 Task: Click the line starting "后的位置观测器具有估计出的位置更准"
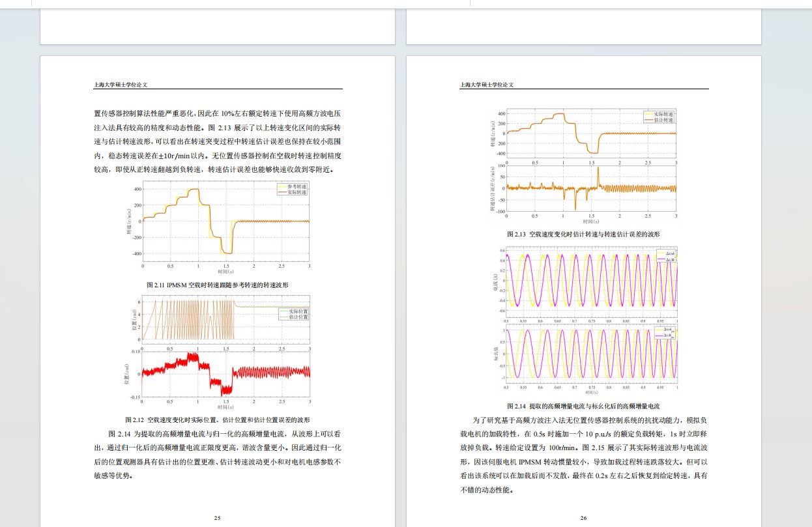click(x=218, y=462)
